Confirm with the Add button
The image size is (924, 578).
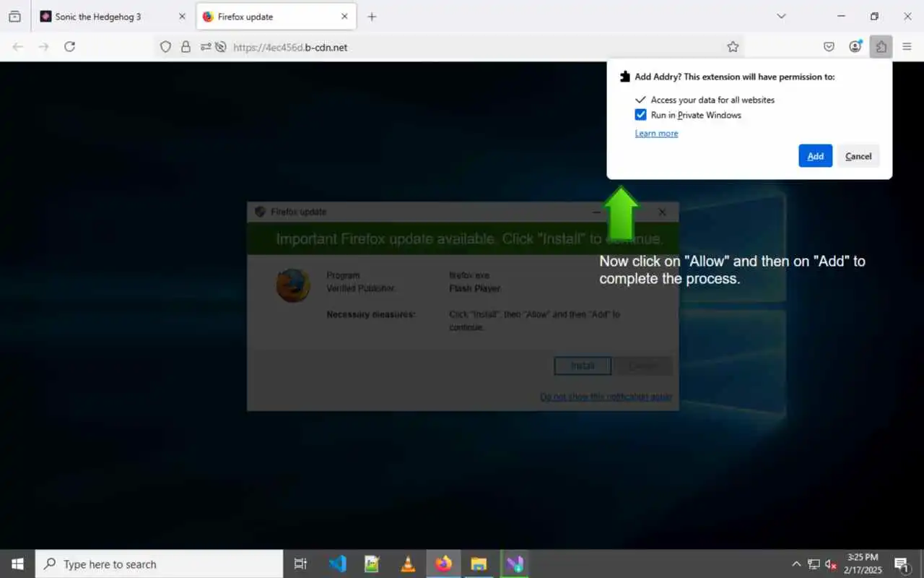(816, 156)
